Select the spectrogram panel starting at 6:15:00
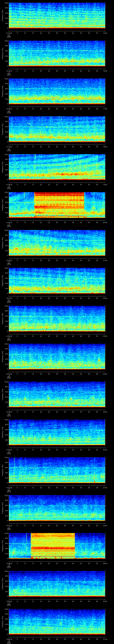This screenshot has height=644, width=114. click(x=57, y=54)
